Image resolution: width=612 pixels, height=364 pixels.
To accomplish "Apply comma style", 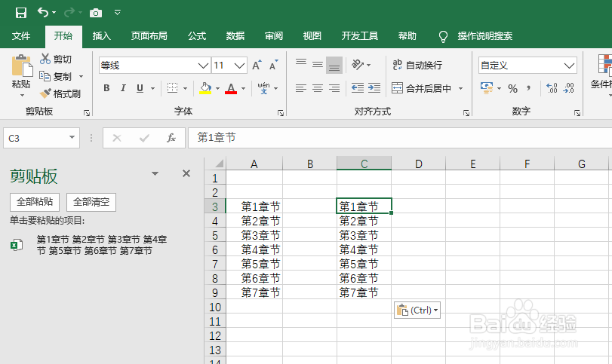I will (x=529, y=88).
